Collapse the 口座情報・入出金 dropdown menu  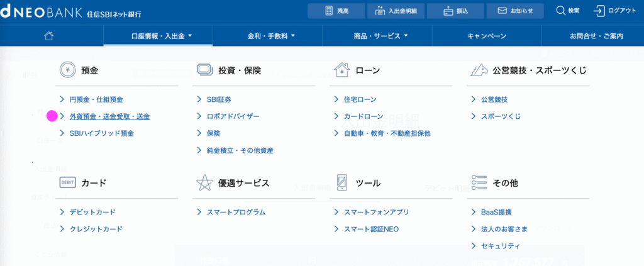pos(158,36)
